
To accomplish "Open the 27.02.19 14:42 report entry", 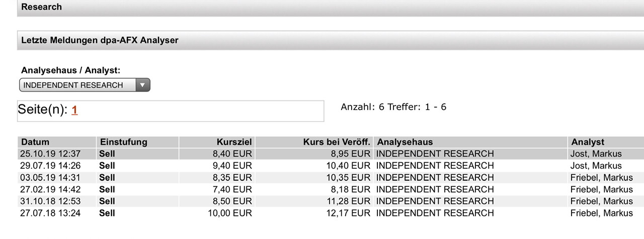I will (x=51, y=189).
